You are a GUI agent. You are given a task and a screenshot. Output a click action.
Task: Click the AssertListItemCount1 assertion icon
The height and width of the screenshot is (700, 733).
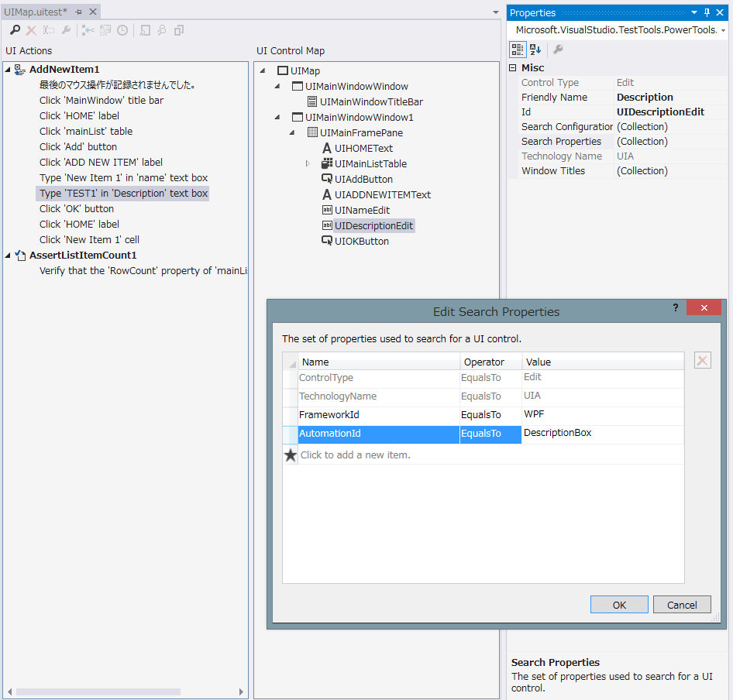coord(20,255)
